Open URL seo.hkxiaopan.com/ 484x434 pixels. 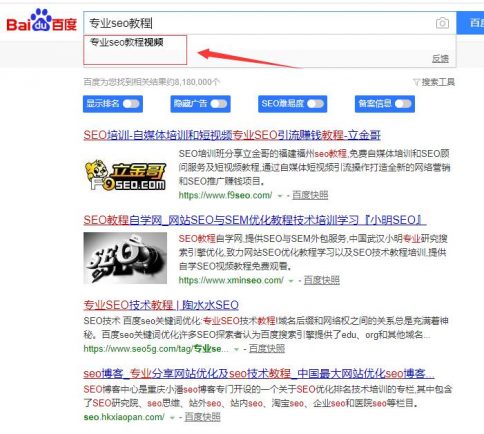124,417
